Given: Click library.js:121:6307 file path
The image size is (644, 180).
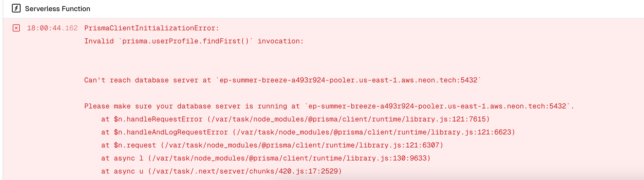Looking at the screenshot, I should click(x=399, y=145).
